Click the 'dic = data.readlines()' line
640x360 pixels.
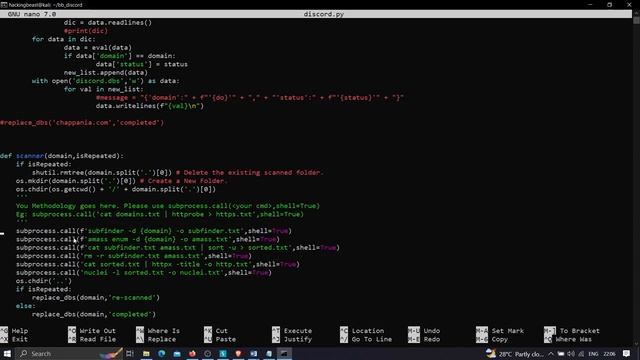click(108, 22)
